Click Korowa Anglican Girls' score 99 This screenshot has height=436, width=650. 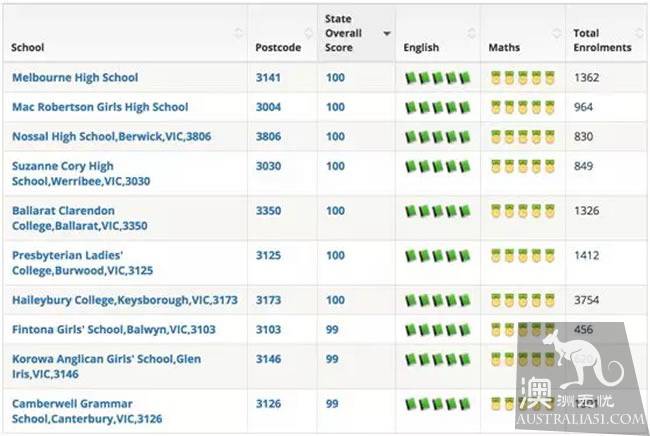pos(332,359)
